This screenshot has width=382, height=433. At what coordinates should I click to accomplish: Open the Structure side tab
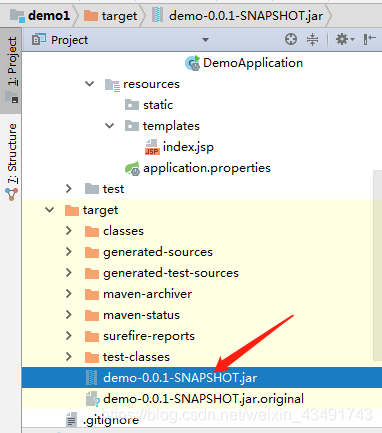[12, 153]
